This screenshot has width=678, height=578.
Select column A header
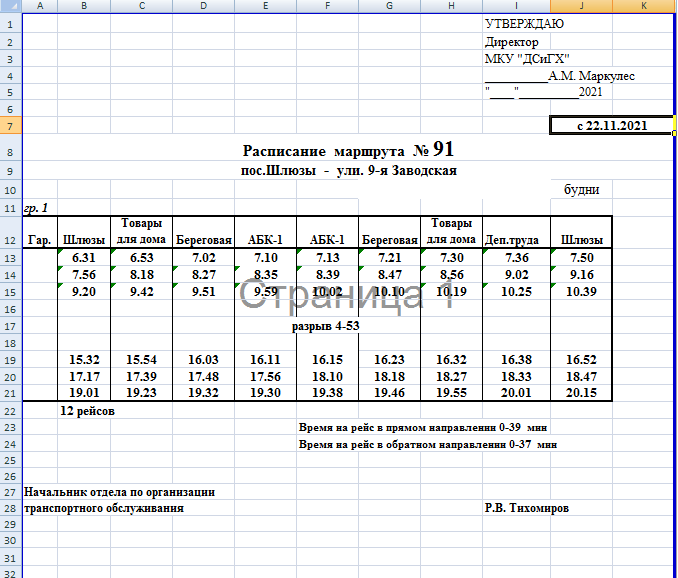(39, 6)
